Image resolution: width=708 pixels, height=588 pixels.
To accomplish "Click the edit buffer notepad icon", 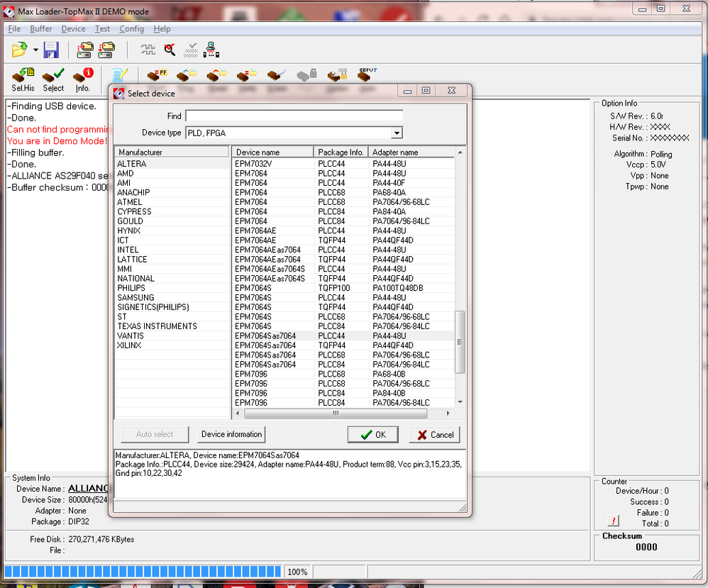I will (x=120, y=74).
